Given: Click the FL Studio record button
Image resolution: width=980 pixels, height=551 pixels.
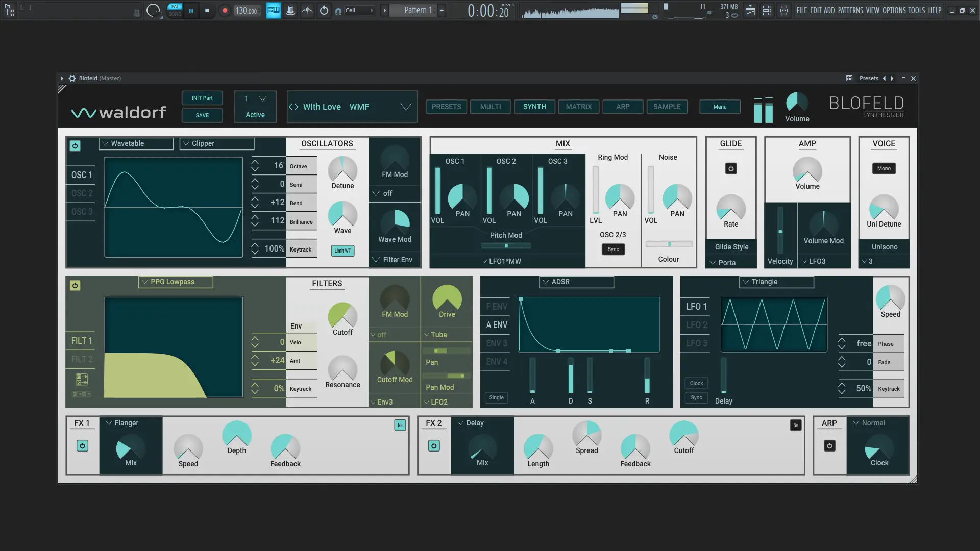Looking at the screenshot, I should 225,11.
